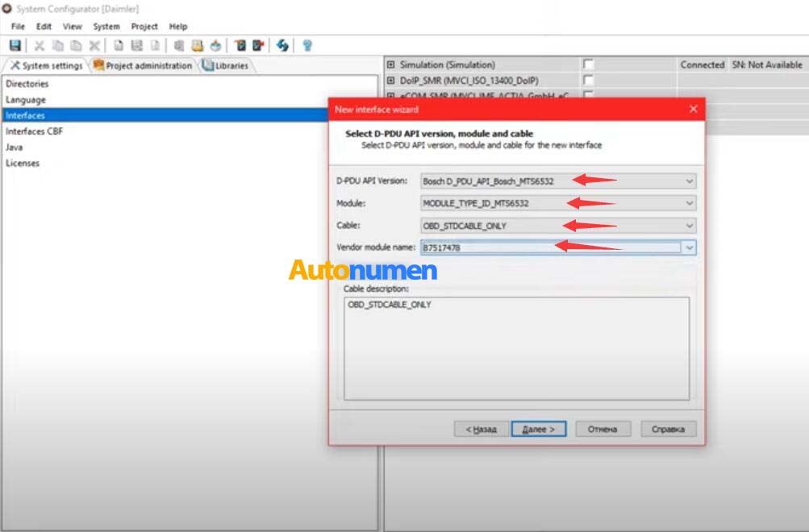Tick the DoIP_SMR interface checkbox

click(x=588, y=81)
